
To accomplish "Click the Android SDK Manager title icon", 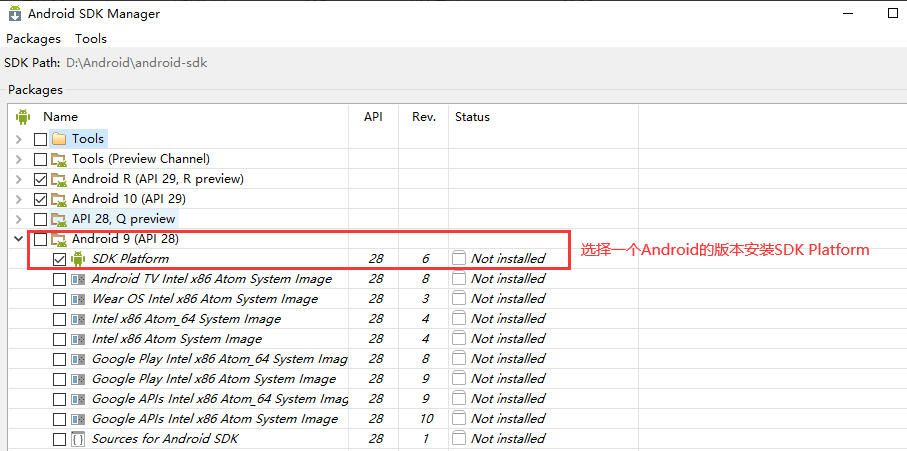I will 15,14.
